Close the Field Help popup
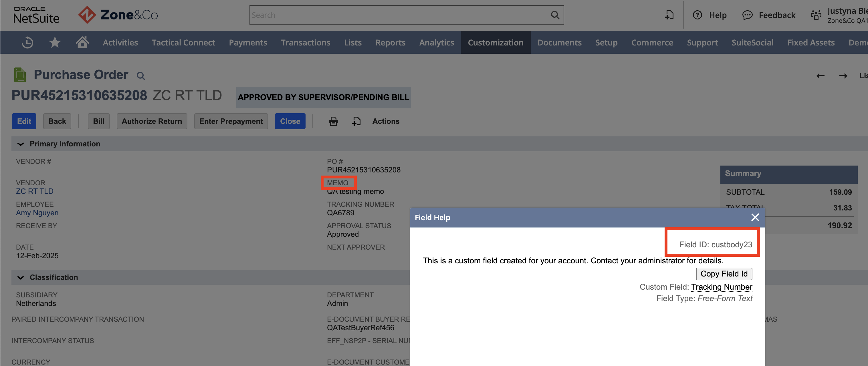Image resolution: width=868 pixels, height=366 pixels. click(x=755, y=218)
